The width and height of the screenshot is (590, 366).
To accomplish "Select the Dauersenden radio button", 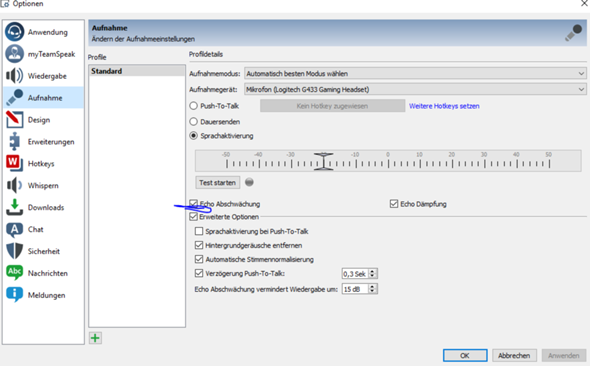I will coord(193,121).
